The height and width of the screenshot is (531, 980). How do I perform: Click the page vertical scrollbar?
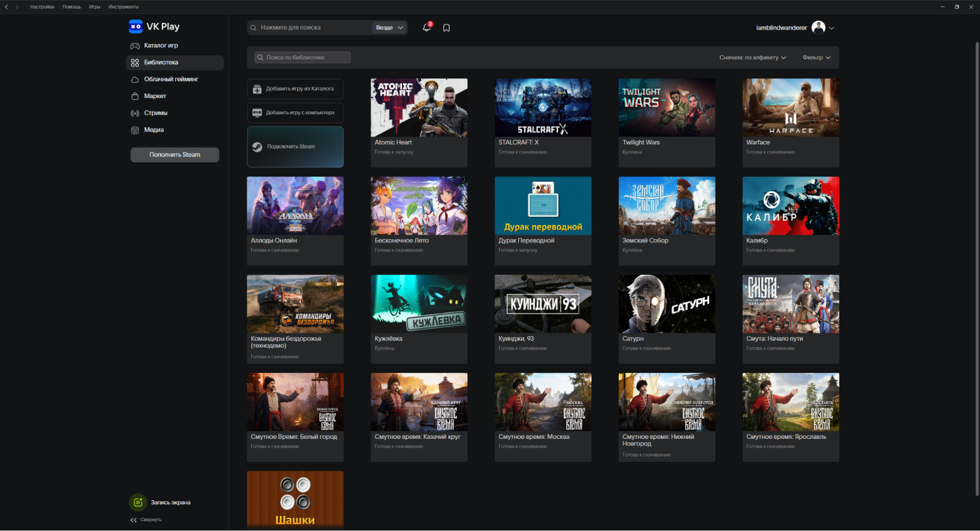[x=977, y=269]
